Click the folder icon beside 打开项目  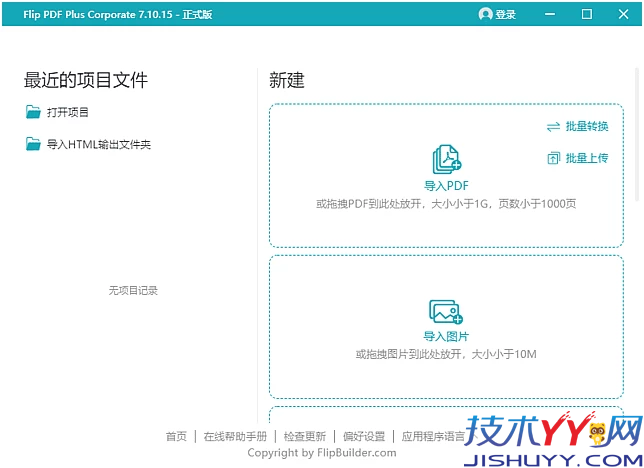[33, 112]
